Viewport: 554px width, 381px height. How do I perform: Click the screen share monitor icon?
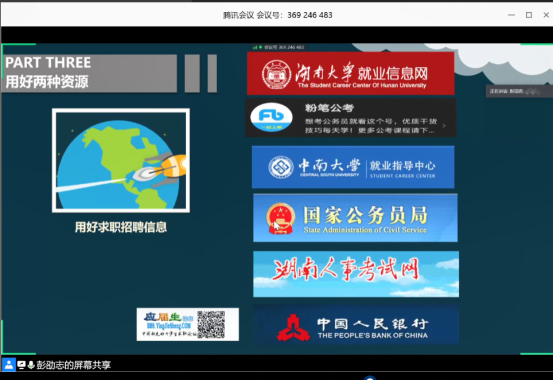tap(21, 365)
